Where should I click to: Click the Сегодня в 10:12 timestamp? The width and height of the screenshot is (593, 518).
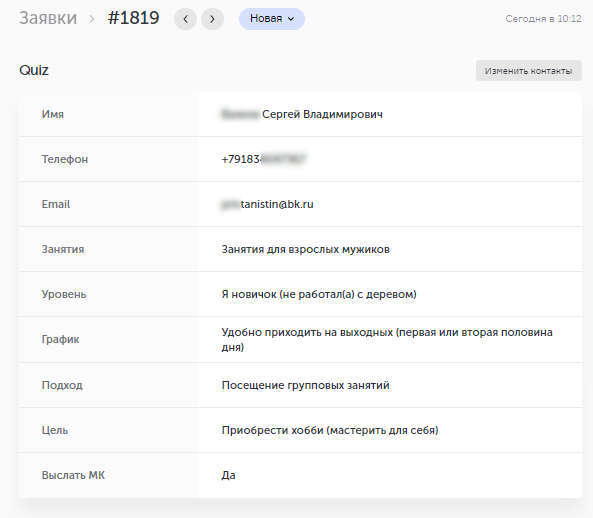tap(543, 19)
